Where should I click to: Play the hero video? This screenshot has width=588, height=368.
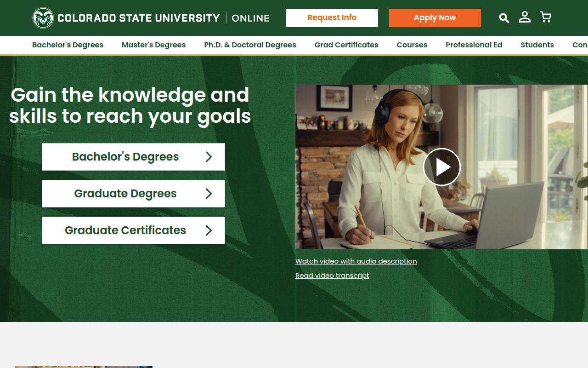(x=442, y=167)
